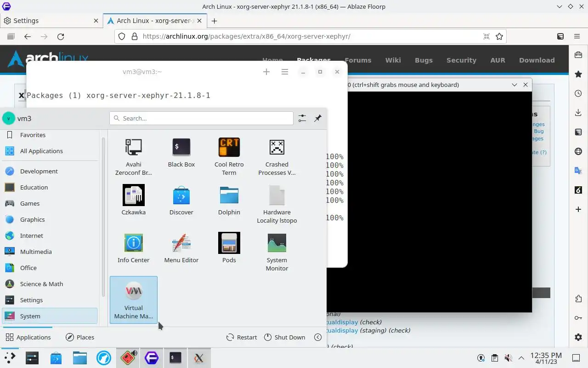Open sidebar history clock panel
The image size is (588, 368).
(578, 93)
